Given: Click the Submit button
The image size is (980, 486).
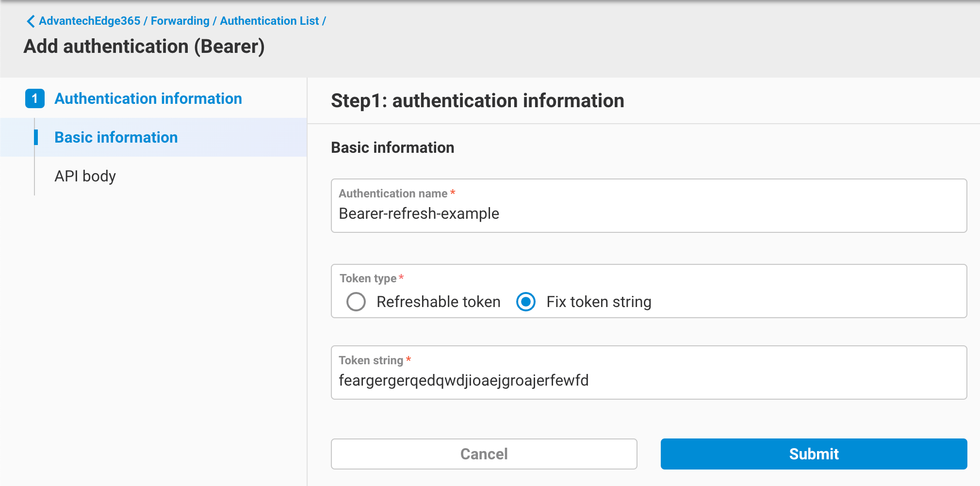Looking at the screenshot, I should coord(814,454).
